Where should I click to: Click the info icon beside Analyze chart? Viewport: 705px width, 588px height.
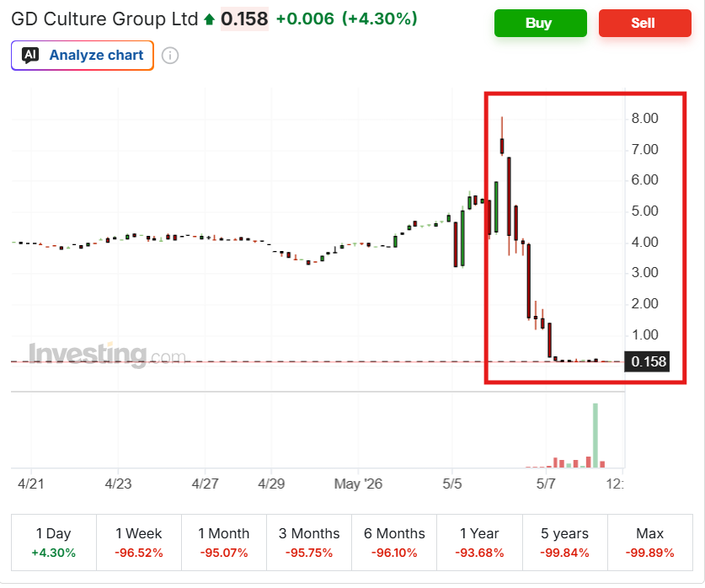[170, 56]
